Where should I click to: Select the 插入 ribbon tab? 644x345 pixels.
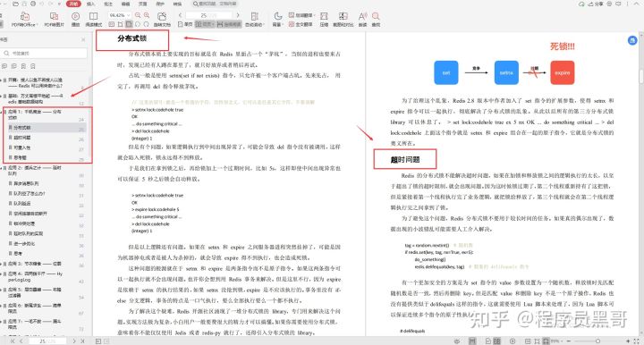[90, 4]
